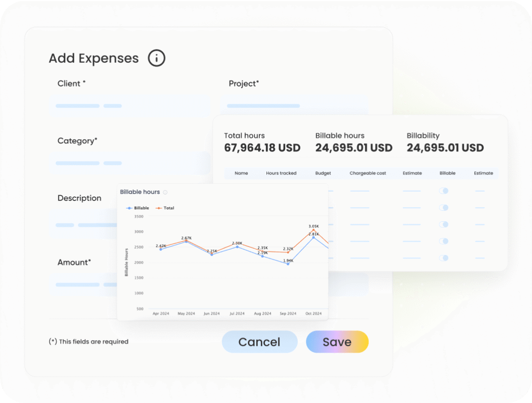Click the Chargeable cost column header
532x403 pixels.
click(368, 173)
